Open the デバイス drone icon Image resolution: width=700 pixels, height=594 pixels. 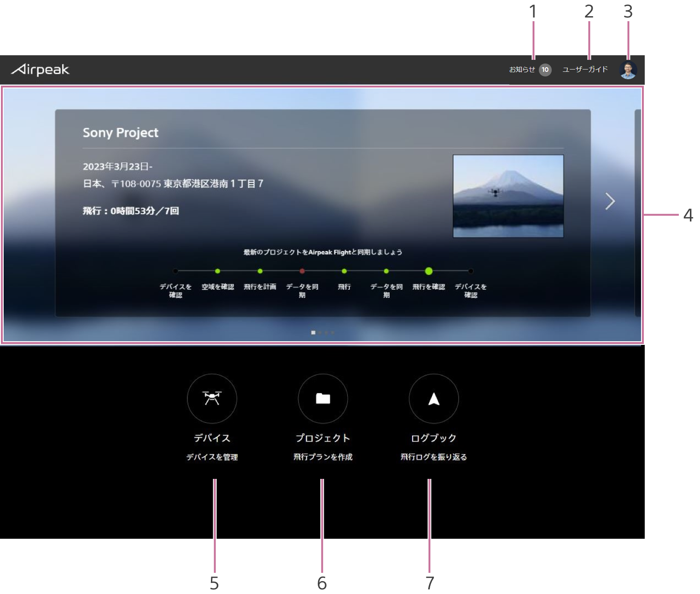212,398
